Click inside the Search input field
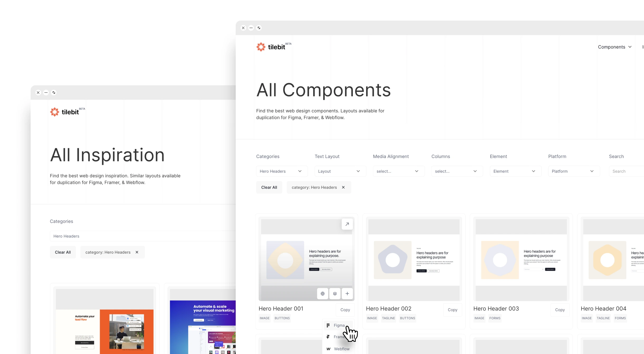Screen dimensions: 644x354 628,171
